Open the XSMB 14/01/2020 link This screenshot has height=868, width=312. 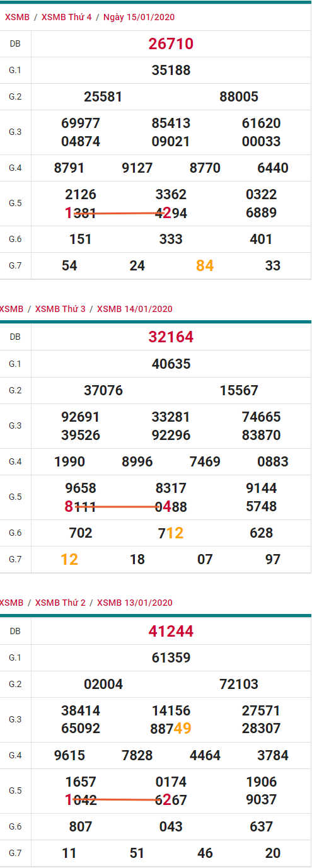click(x=135, y=309)
